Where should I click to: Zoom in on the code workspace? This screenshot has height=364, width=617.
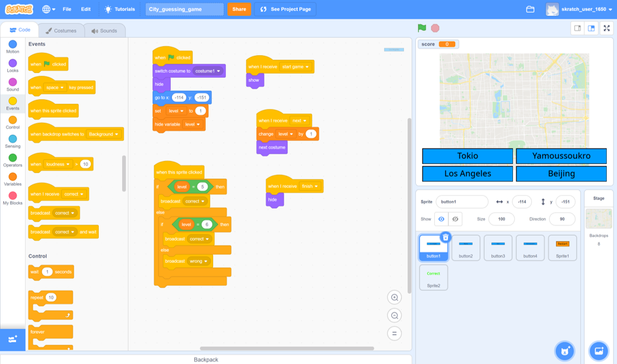coord(394,297)
